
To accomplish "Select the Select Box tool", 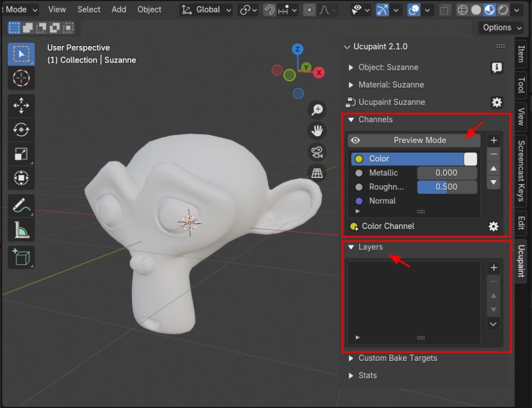I will (21, 54).
